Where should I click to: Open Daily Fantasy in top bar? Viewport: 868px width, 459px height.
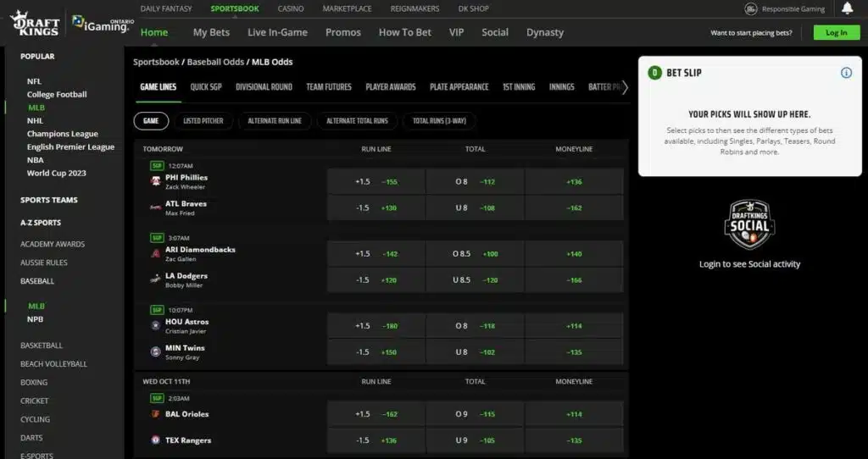coord(166,8)
